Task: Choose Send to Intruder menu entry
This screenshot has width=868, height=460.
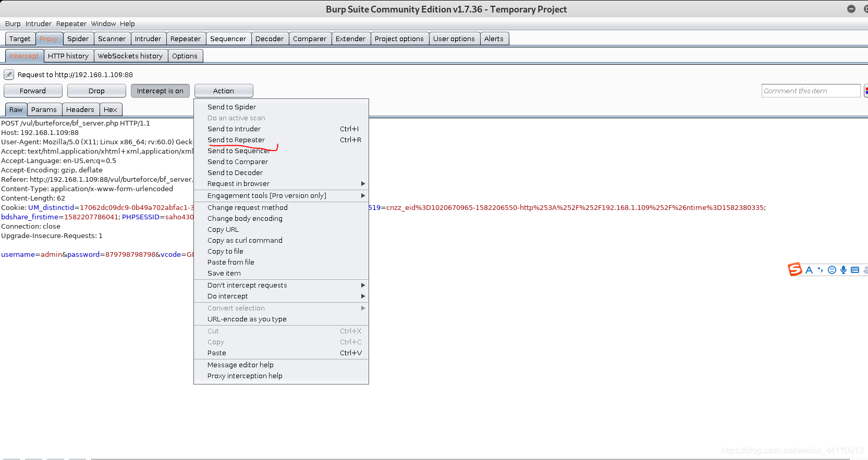Action: [281, 129]
